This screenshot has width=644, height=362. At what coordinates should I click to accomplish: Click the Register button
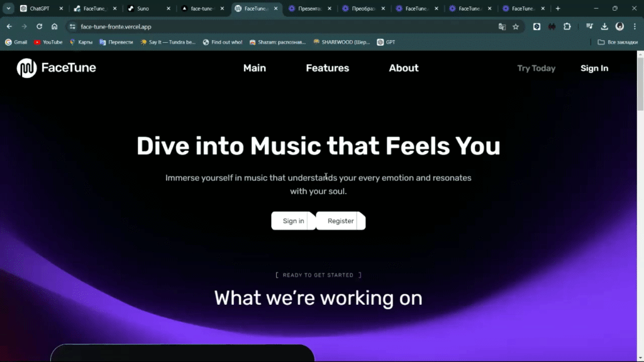(340, 221)
